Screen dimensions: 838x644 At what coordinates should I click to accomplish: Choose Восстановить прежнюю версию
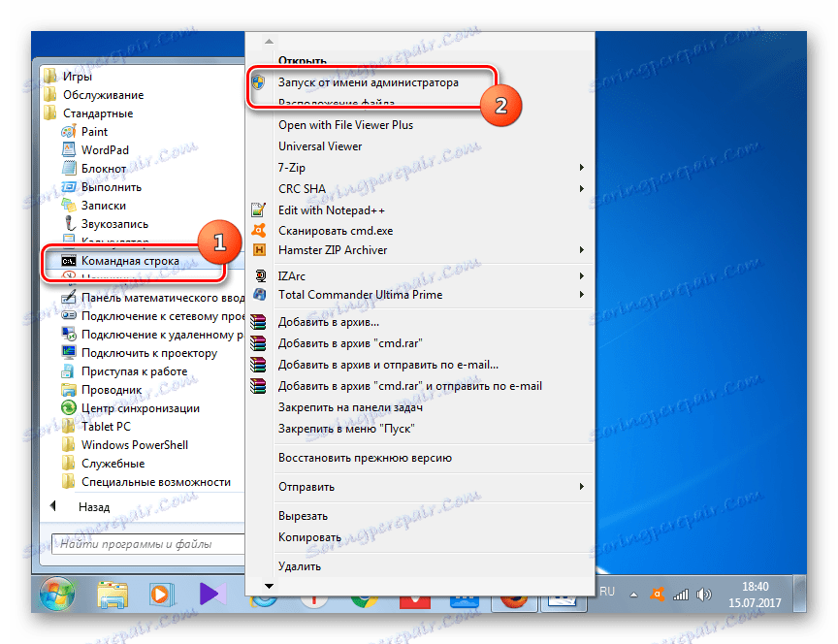pos(365,458)
